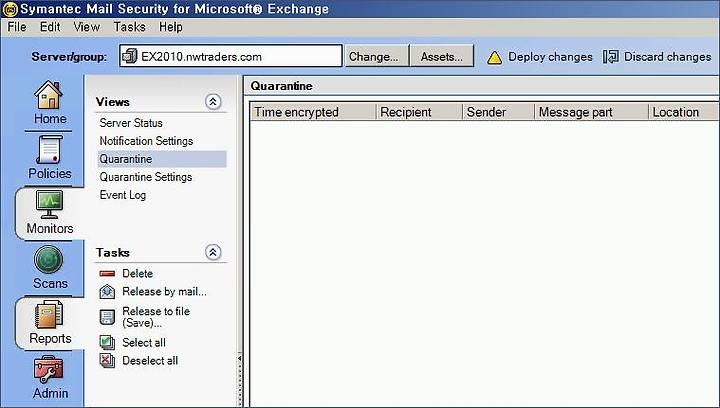This screenshot has width=720, height=408.
Task: Open the Edit menu
Action: (50, 27)
